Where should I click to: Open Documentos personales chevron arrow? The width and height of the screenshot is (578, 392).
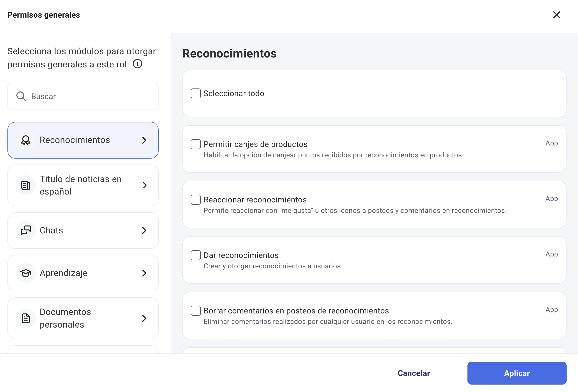pos(144,318)
